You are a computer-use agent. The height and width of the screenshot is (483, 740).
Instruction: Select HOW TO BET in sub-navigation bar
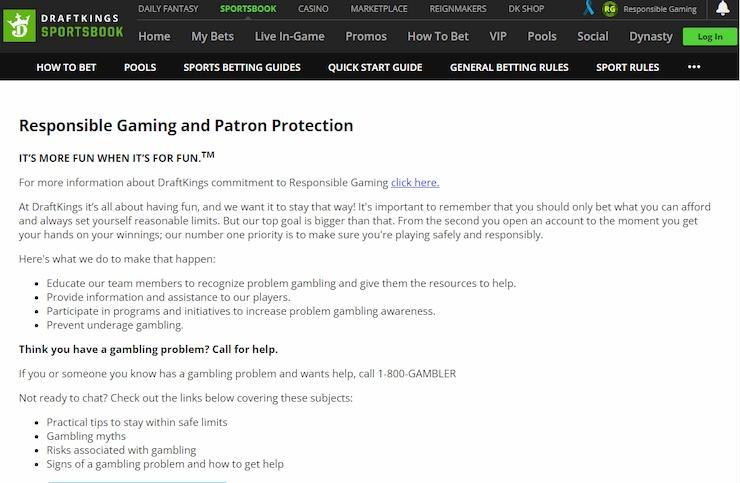click(66, 68)
